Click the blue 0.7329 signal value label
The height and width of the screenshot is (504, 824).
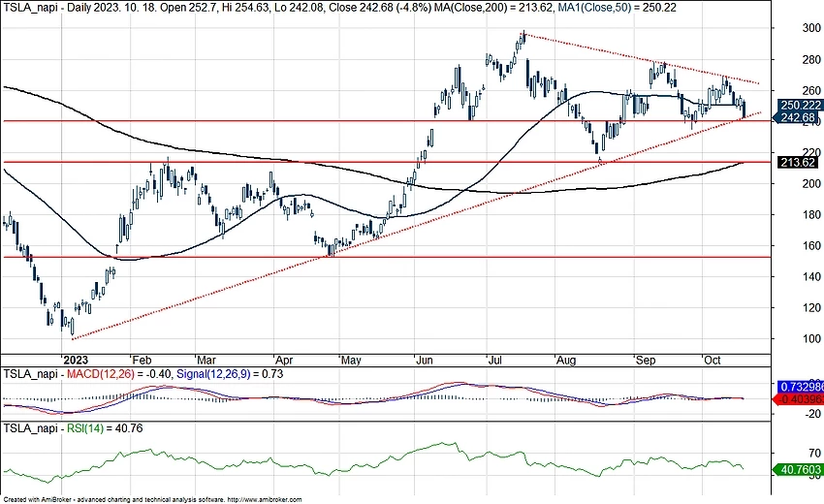[801, 387]
